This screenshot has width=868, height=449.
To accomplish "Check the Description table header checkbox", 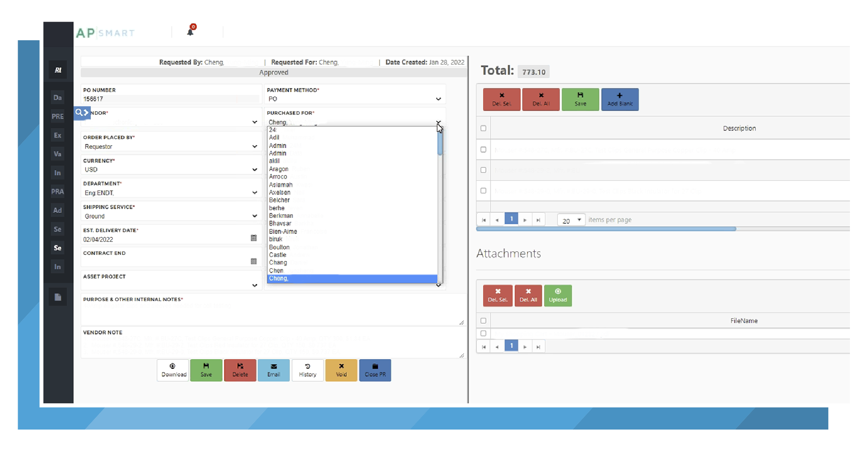I will tap(483, 128).
